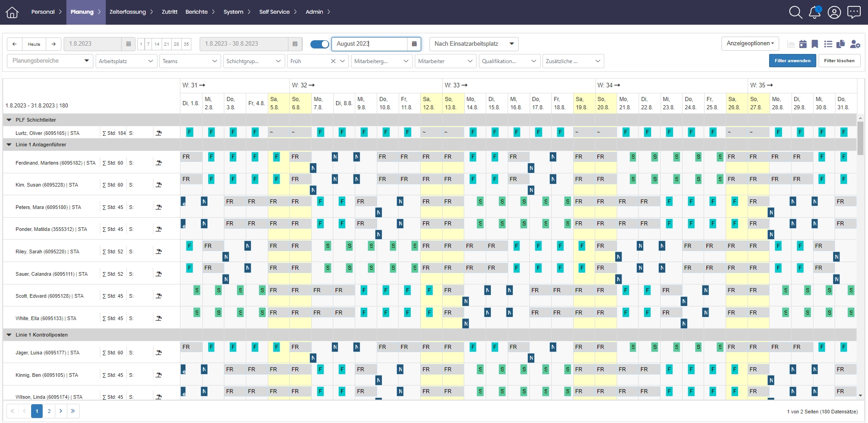Open the user settings gear icon
The width and height of the screenshot is (868, 423).
pos(855,44)
